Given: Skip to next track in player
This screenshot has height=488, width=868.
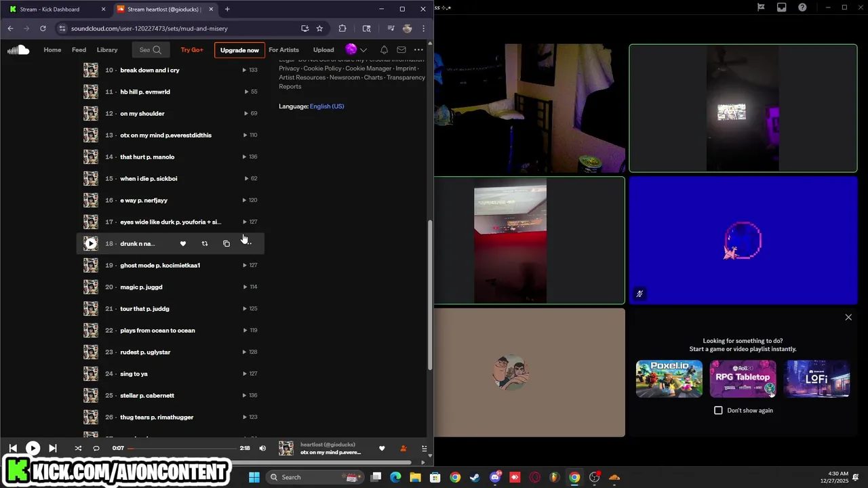Looking at the screenshot, I should coord(52,448).
